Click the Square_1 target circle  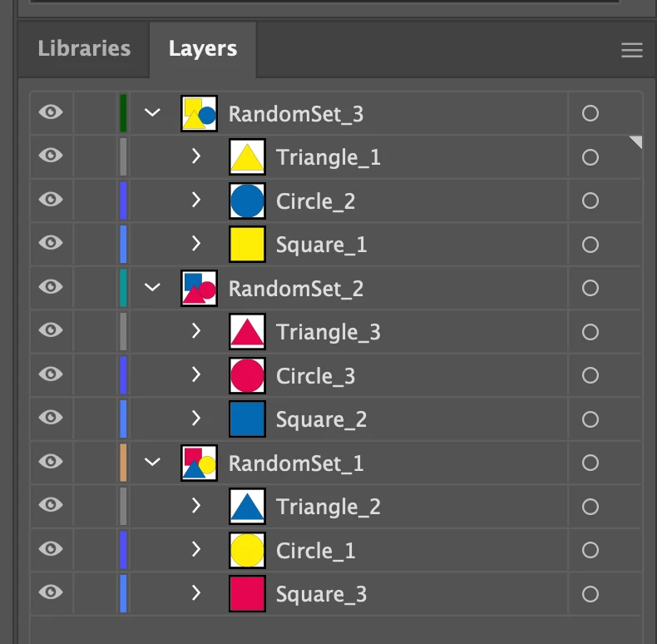pos(590,245)
